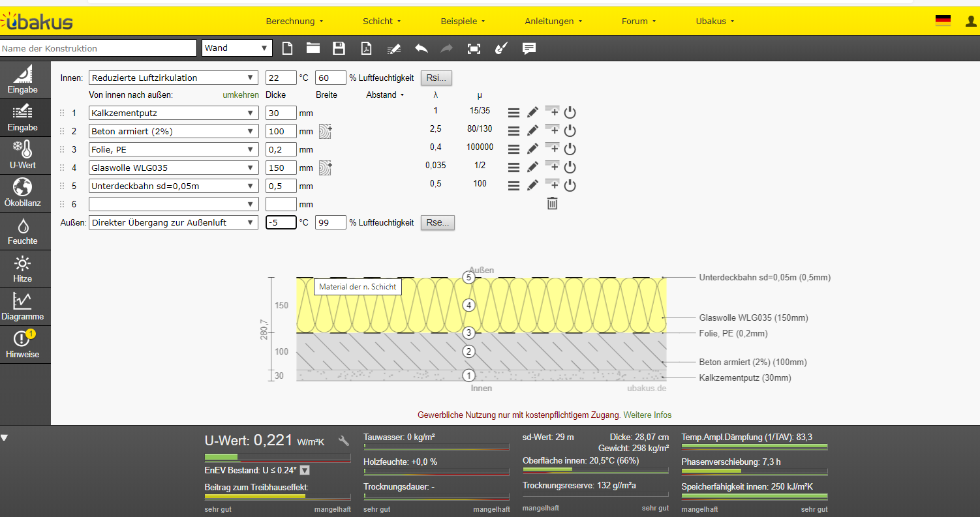
Task: Open the Wand component type dropdown
Action: [237, 48]
